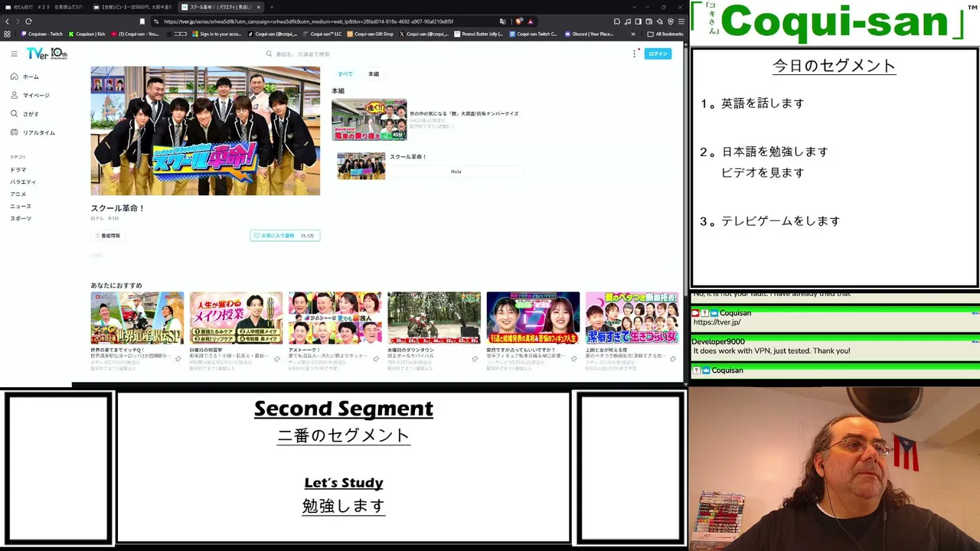Switch to the first browser tab
Viewport: 980px width, 551px height.
click(x=44, y=7)
